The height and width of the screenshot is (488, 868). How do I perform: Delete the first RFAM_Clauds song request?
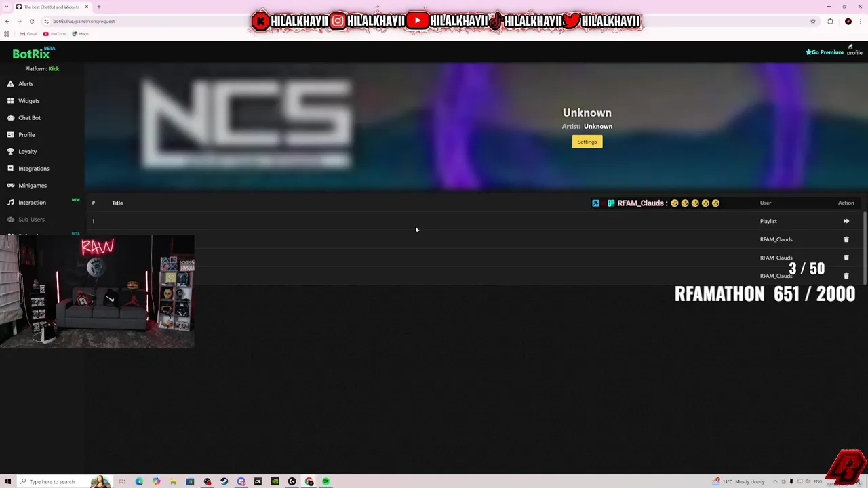pos(846,239)
